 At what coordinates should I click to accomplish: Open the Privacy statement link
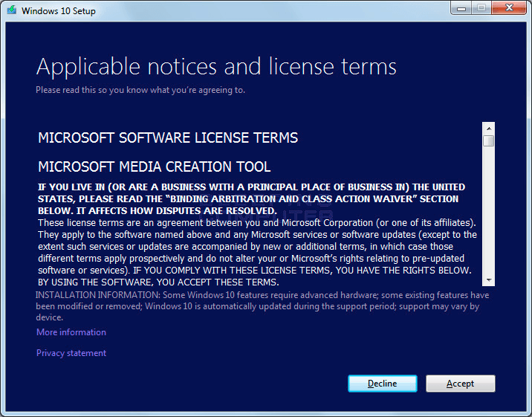pos(71,353)
